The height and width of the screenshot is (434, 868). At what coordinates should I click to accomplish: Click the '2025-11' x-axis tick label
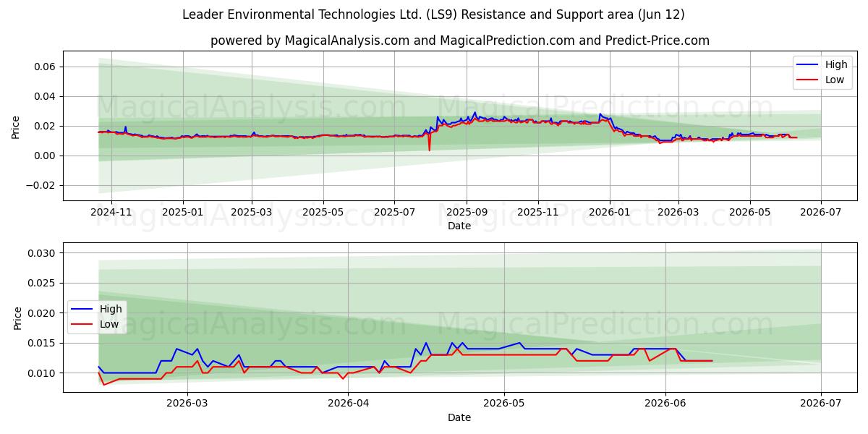click(x=537, y=213)
